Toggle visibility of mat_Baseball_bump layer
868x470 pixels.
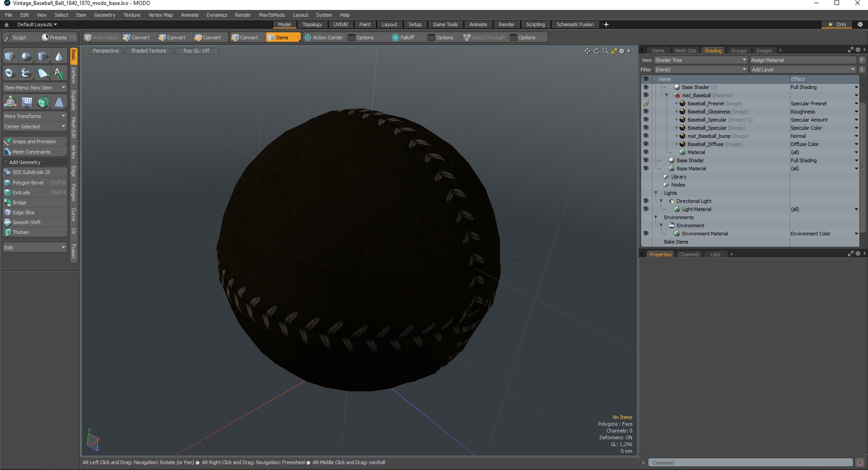[x=646, y=136]
